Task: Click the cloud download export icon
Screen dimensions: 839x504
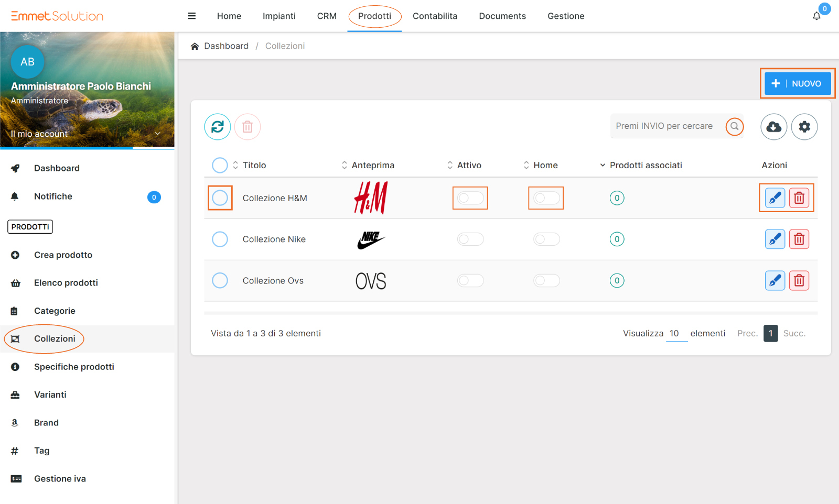Action: point(773,127)
